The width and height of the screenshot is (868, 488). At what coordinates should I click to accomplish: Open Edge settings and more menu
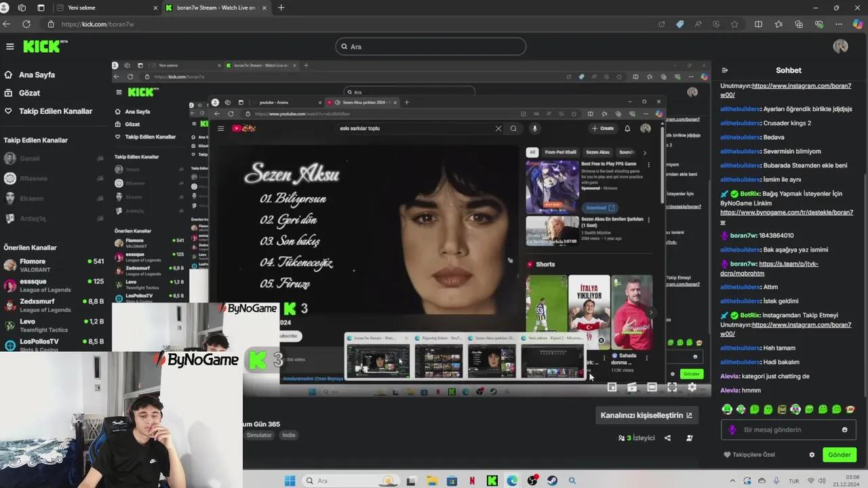tap(839, 24)
